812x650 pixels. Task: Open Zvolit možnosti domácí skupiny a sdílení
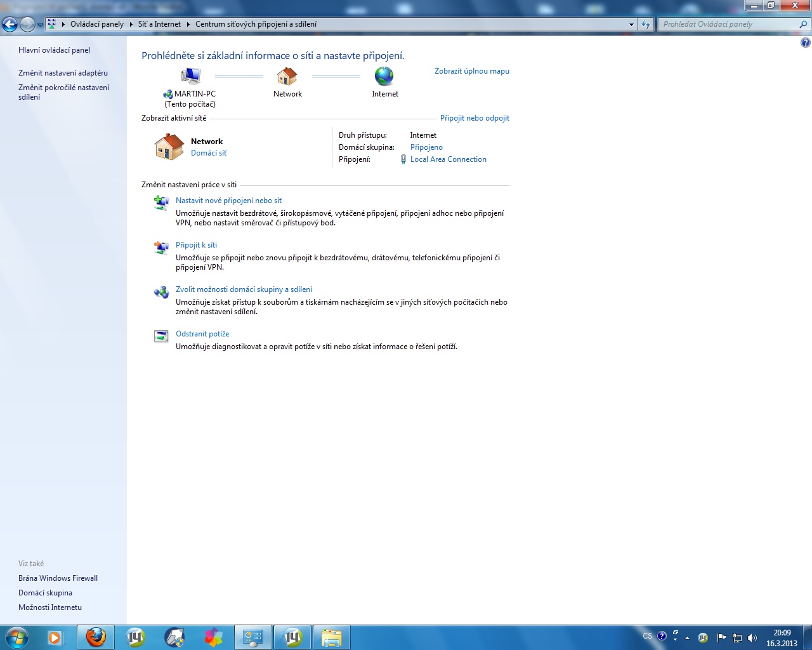click(x=244, y=289)
